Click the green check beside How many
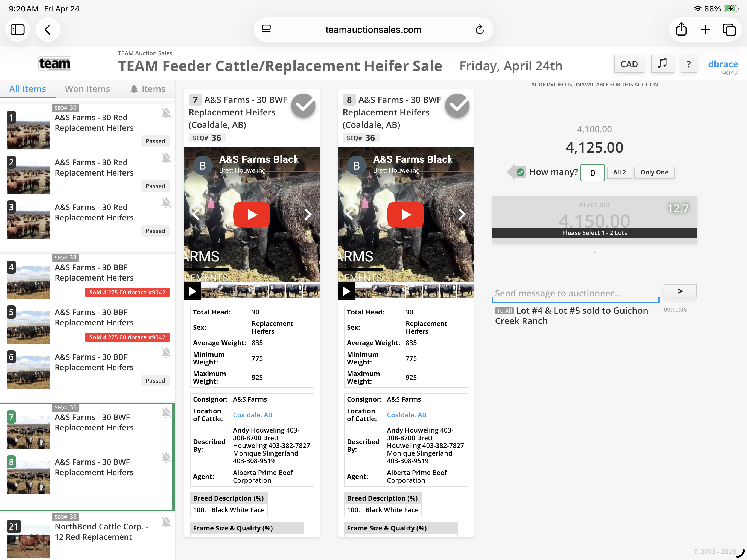Screen dimensions: 747x560 [520, 172]
